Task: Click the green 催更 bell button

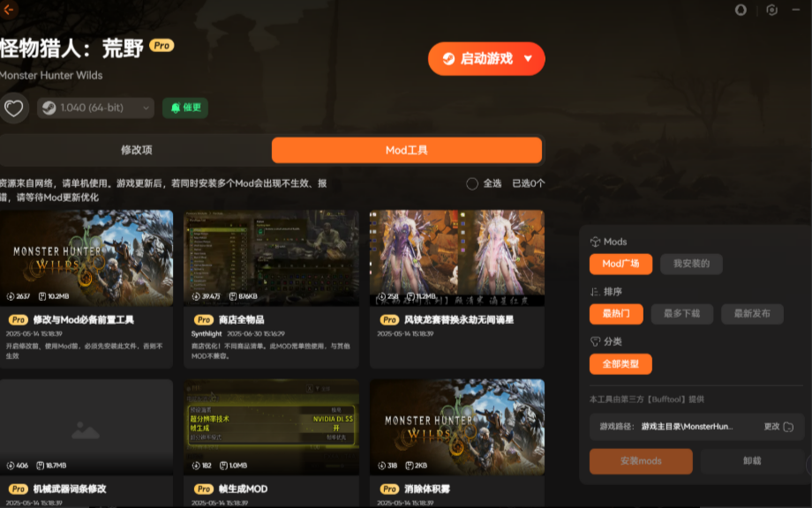Action: 185,108
